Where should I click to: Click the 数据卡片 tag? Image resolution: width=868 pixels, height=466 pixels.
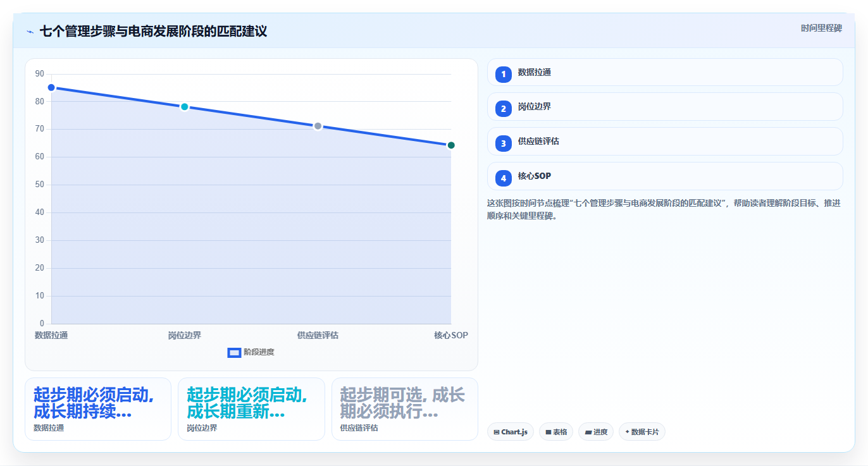642,432
